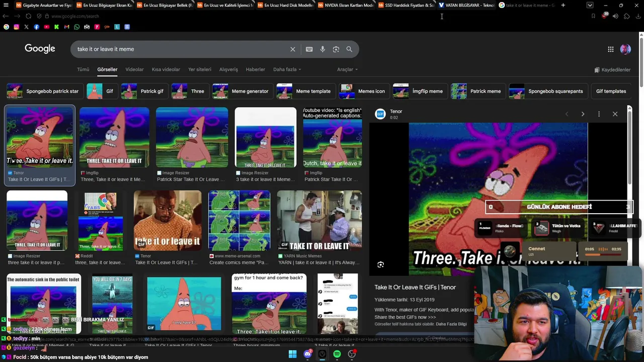The width and height of the screenshot is (644, 362).
Task: Open the Gmail bookmark icon
Action: click(x=66, y=27)
